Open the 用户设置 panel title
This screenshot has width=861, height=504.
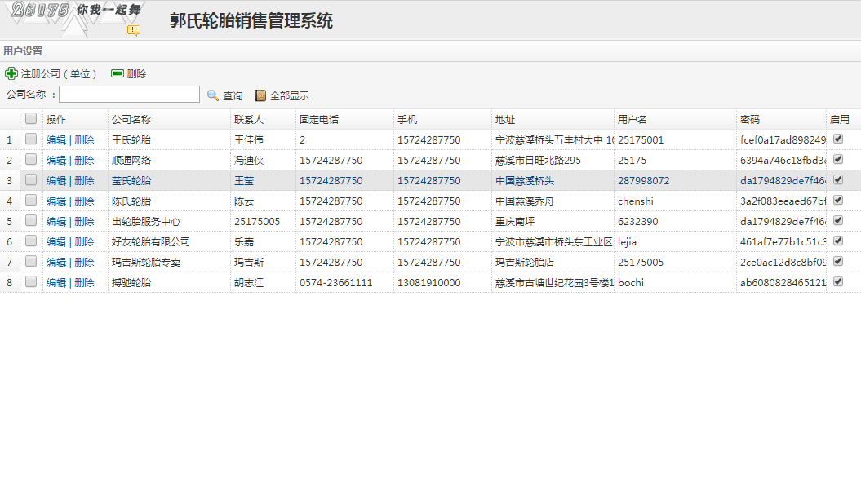pyautogui.click(x=23, y=51)
